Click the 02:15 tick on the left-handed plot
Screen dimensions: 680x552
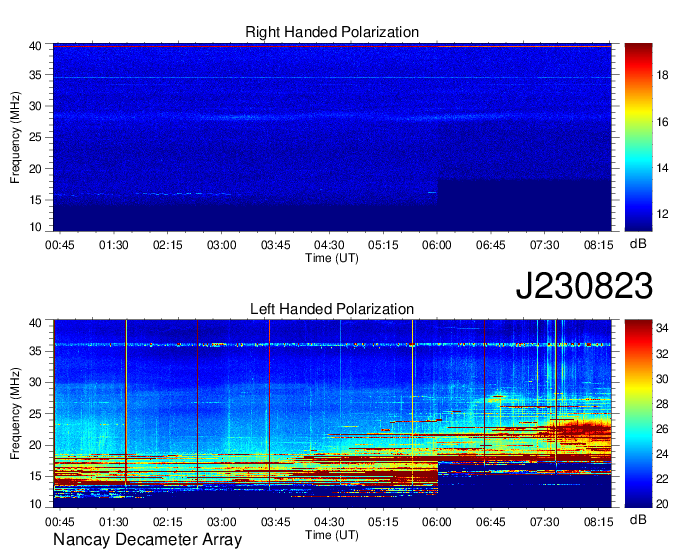click(167, 522)
